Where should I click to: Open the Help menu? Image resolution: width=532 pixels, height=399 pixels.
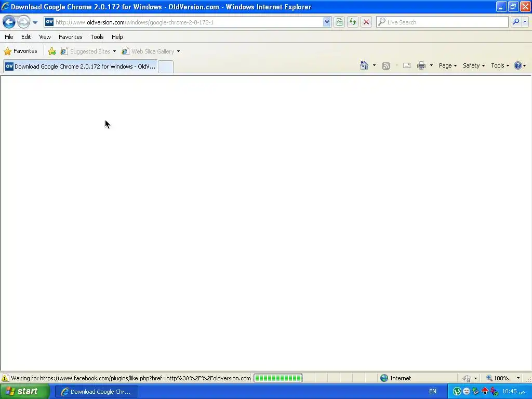117,37
